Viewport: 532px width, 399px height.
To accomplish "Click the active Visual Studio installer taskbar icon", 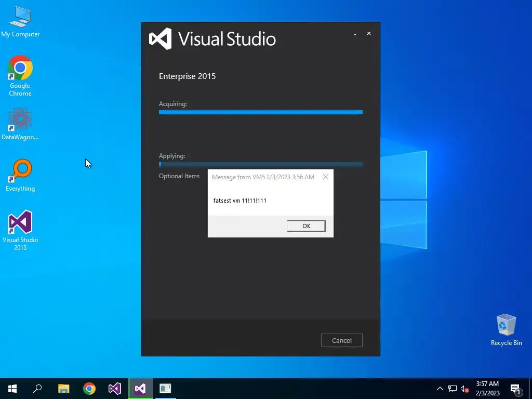I will (140, 389).
